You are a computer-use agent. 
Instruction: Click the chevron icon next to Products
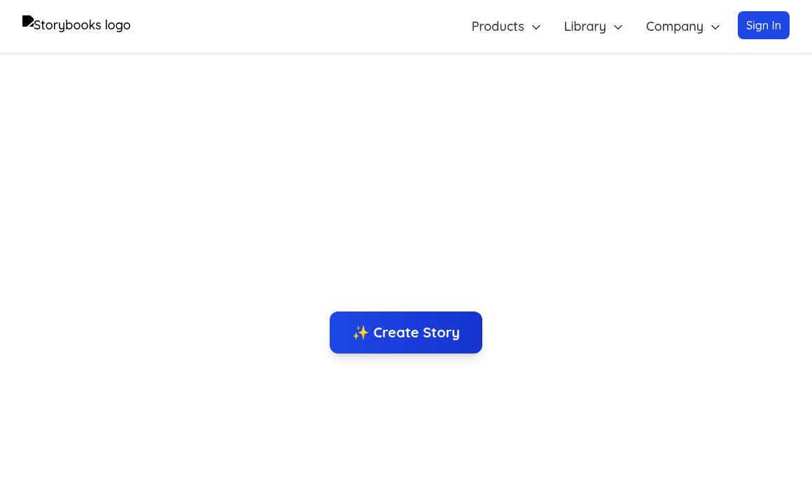click(x=536, y=27)
